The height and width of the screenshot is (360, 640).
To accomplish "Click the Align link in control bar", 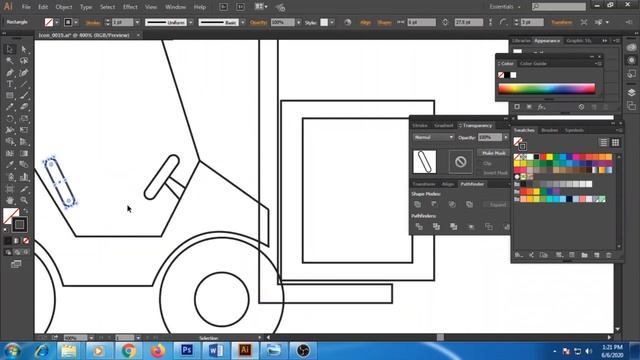I will 366,22.
